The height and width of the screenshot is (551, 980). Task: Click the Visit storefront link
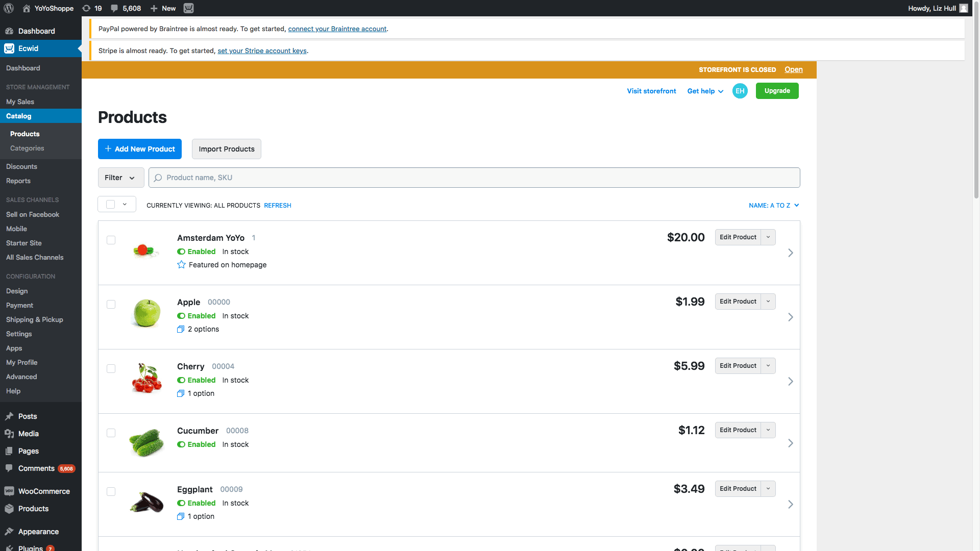(651, 91)
